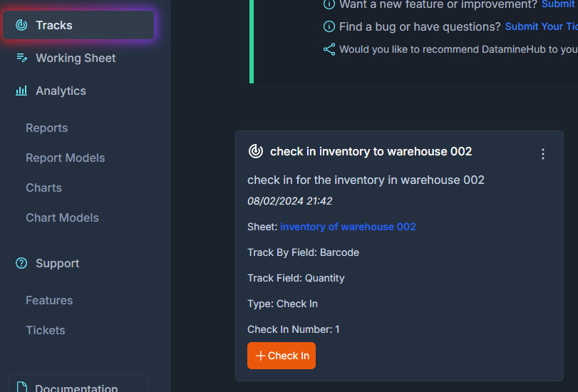This screenshot has height=392, width=578.
Task: Click the Tracks radar icon in sidebar
Action: (x=21, y=25)
